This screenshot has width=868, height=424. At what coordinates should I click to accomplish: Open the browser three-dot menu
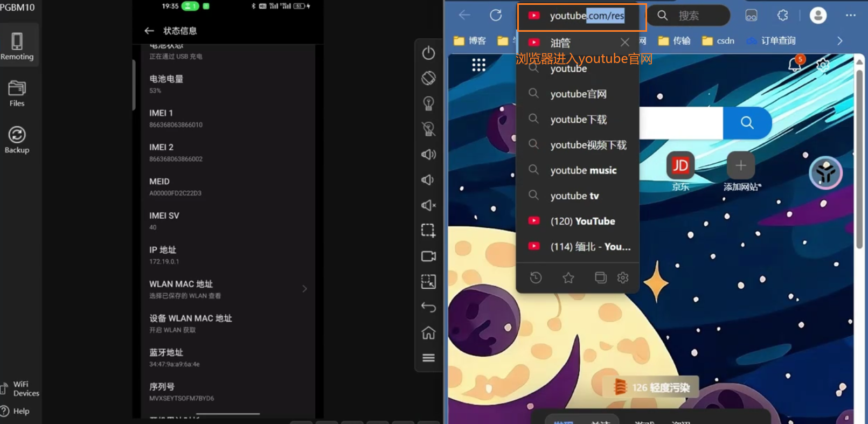(x=851, y=16)
